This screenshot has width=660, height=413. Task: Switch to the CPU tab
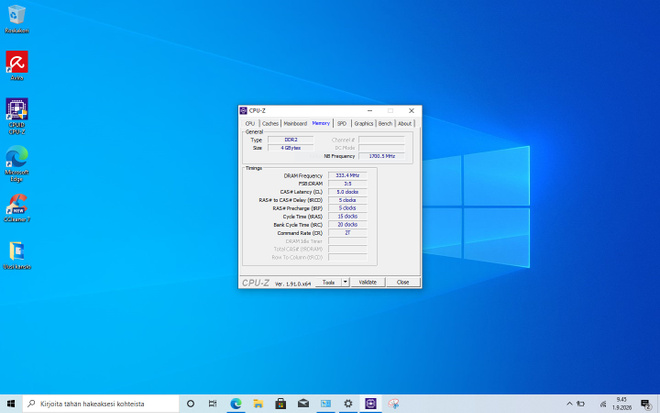[x=250, y=123]
